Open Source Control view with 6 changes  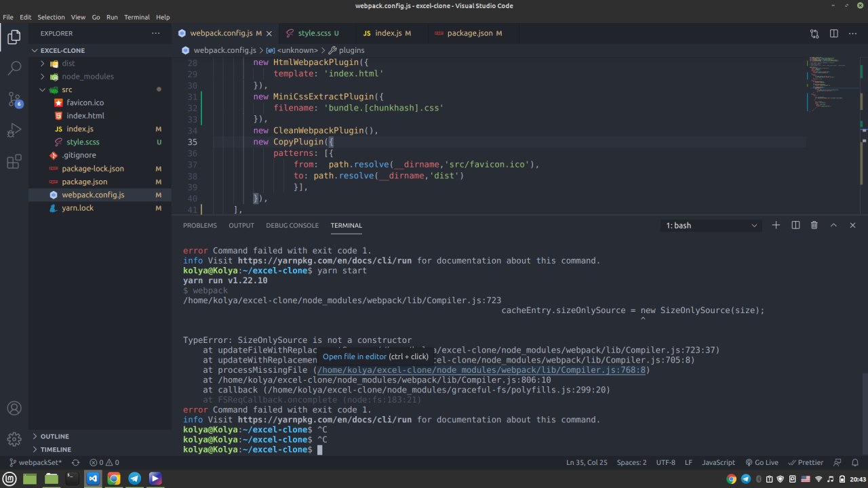coord(14,100)
